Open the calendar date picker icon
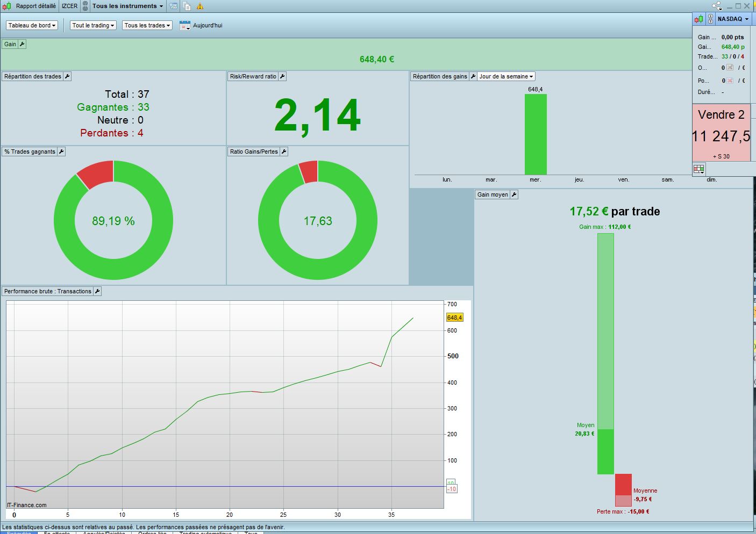This screenshot has width=756, height=534. 184,25
